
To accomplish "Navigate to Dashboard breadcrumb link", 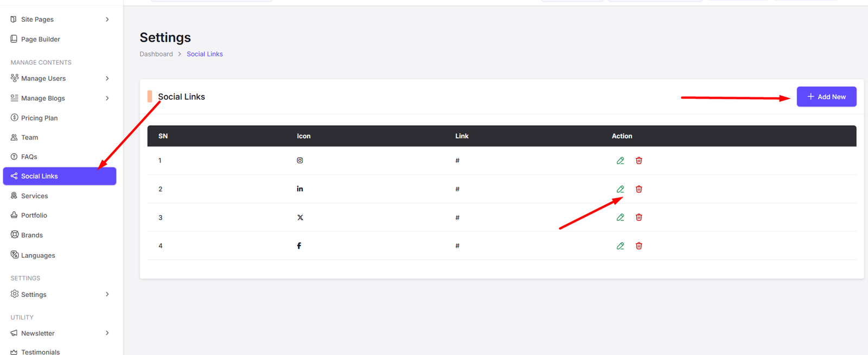I will pyautogui.click(x=156, y=54).
